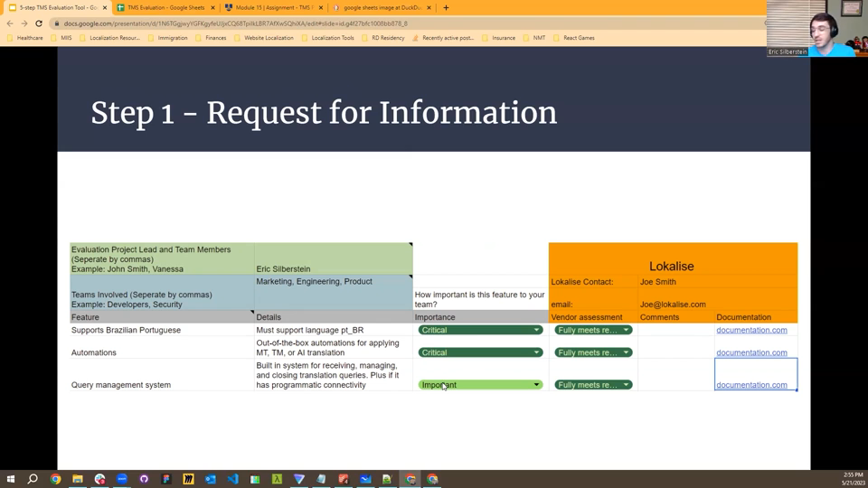Image resolution: width=868 pixels, height=488 pixels.
Task: Select the Must support language pt_BR cell
Action: click(x=334, y=330)
